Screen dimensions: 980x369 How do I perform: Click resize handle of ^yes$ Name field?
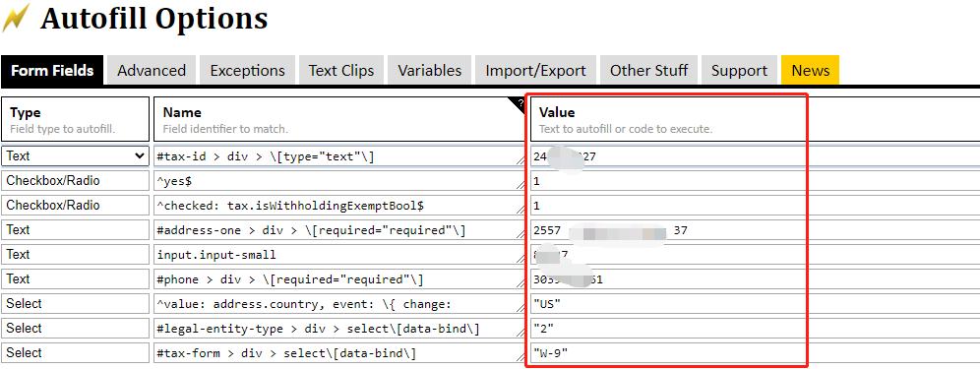521,186
